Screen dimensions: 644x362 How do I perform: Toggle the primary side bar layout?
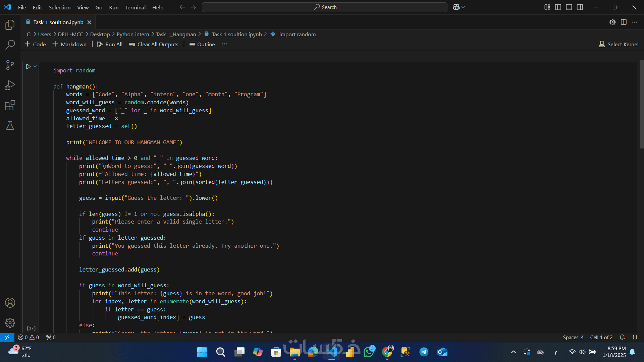click(x=558, y=7)
